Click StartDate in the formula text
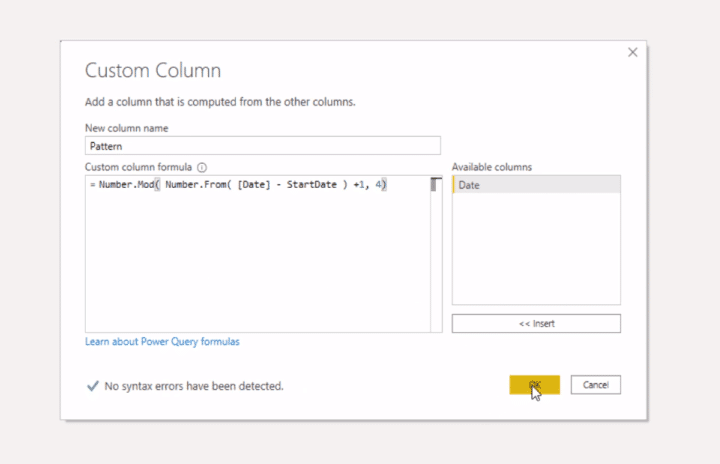 pyautogui.click(x=312, y=185)
